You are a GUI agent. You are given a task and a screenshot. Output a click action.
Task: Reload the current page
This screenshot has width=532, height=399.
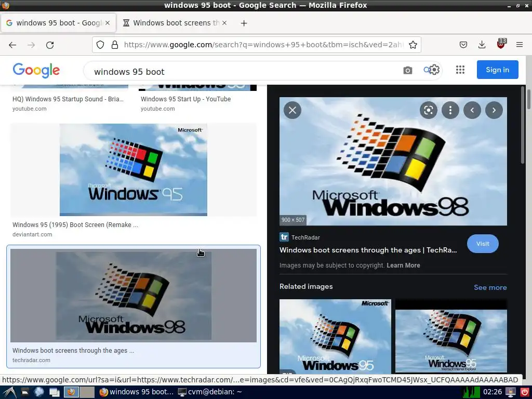click(50, 45)
